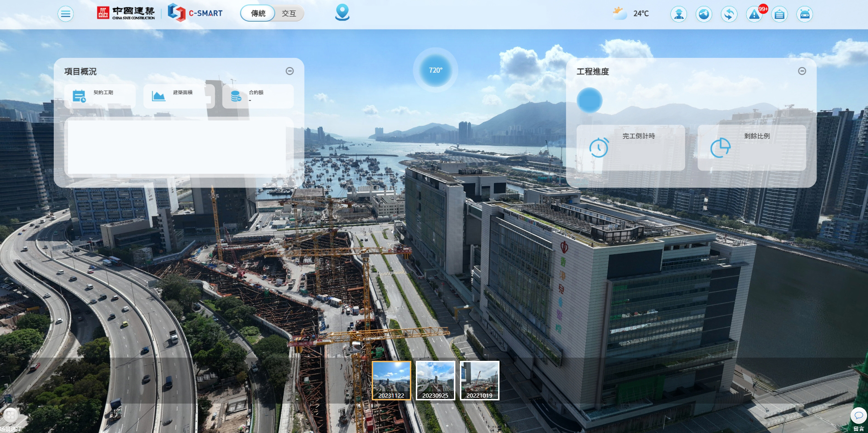Click the China State Construction logo
Screen dimensions: 868x433
pyautogui.click(x=126, y=13)
